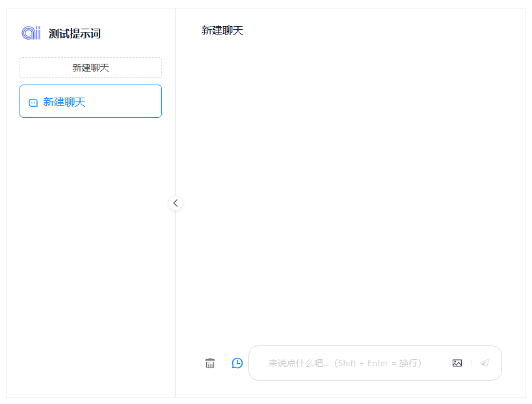Click the thin divider beside the send icon
The width and height of the screenshot is (532, 404).
[x=471, y=363]
